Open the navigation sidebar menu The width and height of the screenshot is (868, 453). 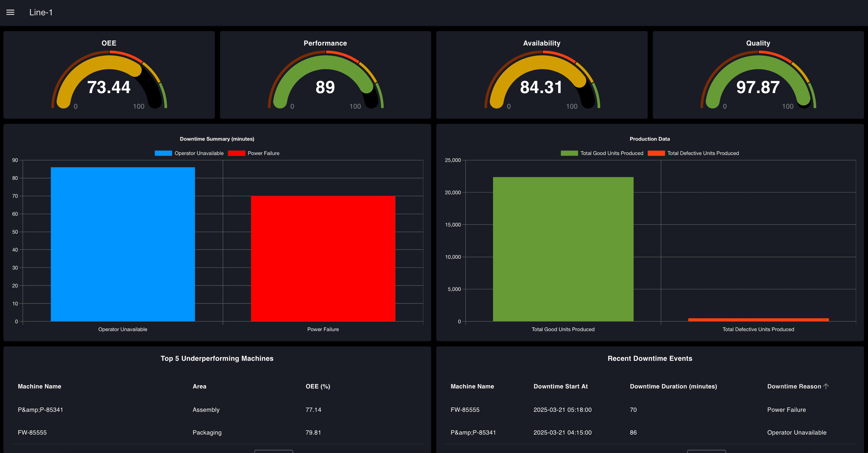coord(10,12)
